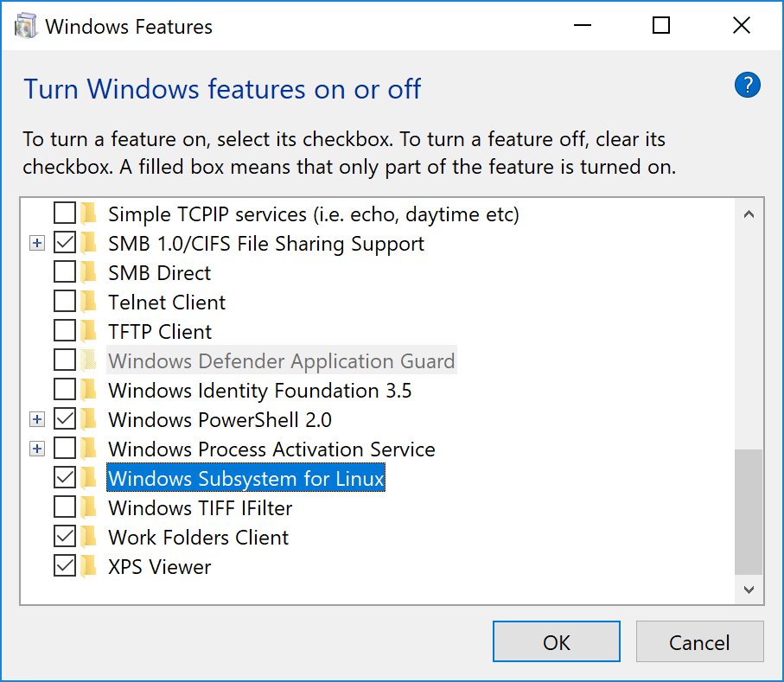Expand the Windows PowerShell 2.0 node

point(37,419)
